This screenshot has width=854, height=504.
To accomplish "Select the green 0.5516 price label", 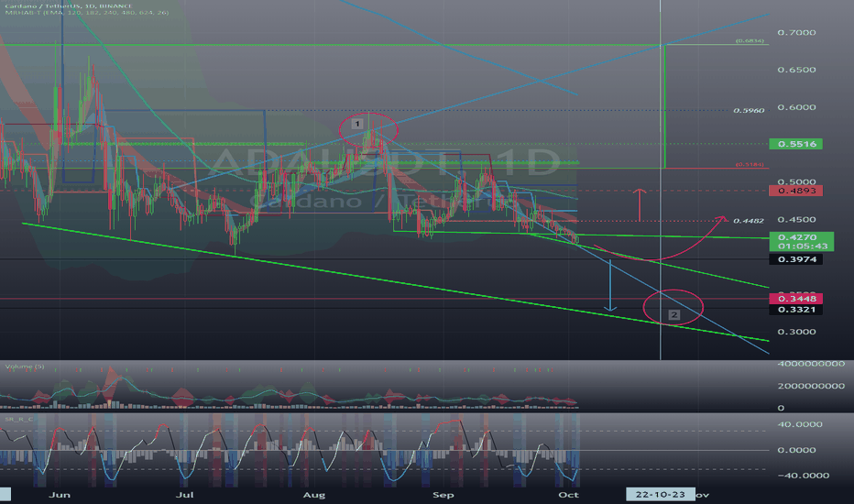I will coord(795,144).
